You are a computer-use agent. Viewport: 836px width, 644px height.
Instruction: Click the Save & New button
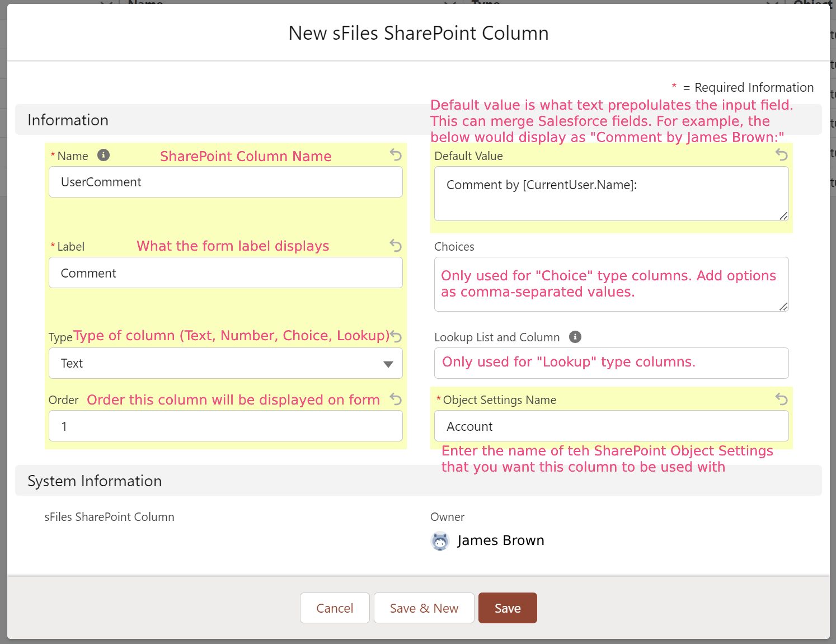424,608
